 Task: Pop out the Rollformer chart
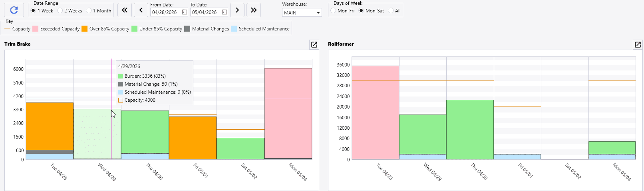click(638, 44)
